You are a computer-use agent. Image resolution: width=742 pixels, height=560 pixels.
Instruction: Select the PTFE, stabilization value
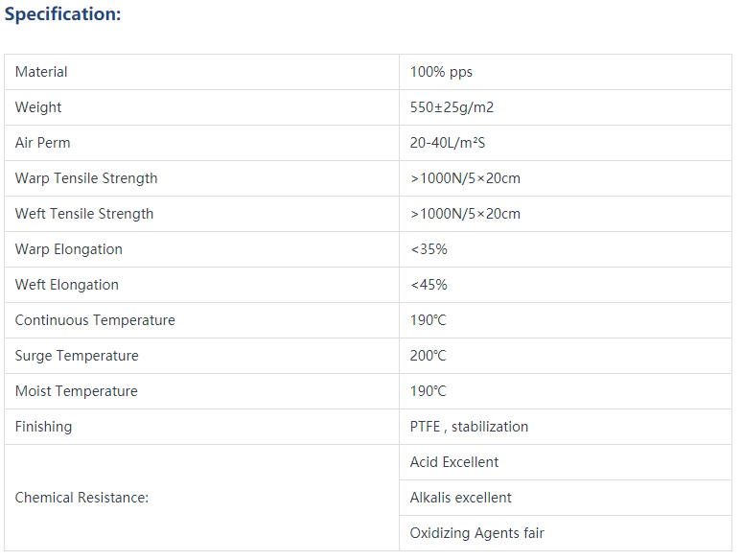click(469, 427)
